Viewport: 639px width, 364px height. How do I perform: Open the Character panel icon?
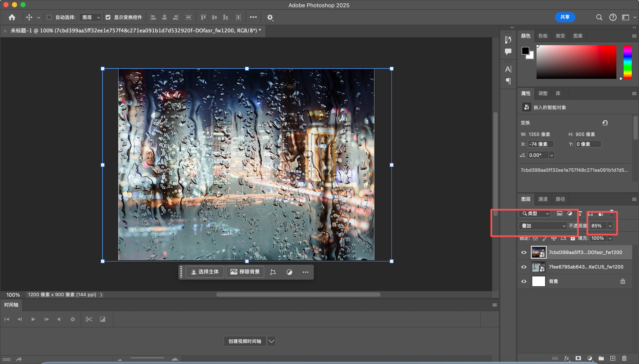tap(508, 69)
